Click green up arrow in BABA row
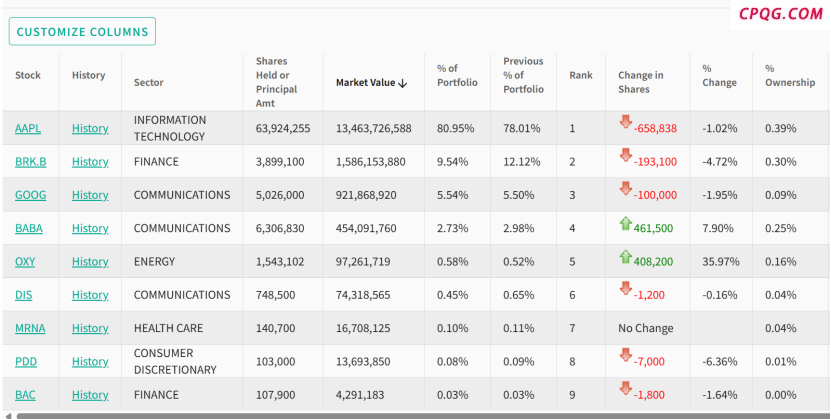This screenshot has height=419, width=831. click(625, 223)
